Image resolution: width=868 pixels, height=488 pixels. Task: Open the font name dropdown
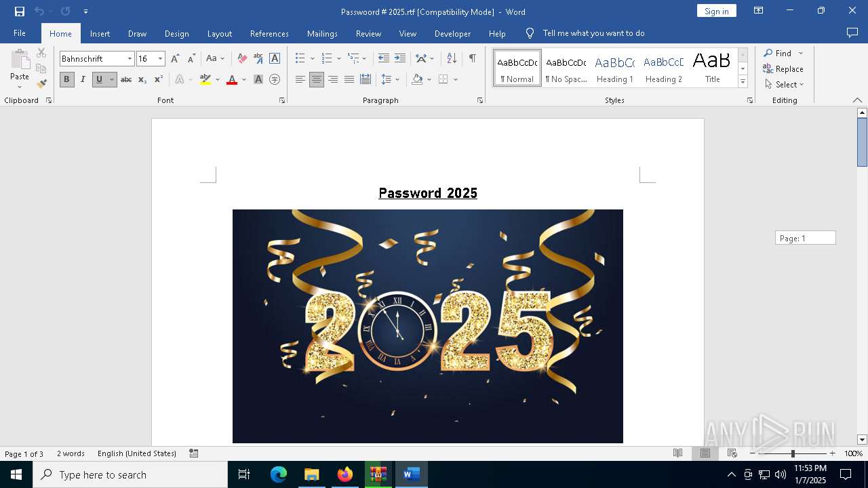coord(130,58)
